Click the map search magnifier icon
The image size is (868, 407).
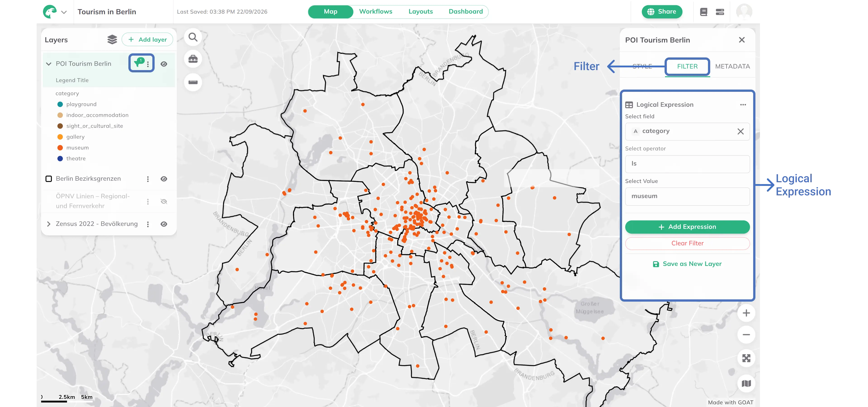193,37
